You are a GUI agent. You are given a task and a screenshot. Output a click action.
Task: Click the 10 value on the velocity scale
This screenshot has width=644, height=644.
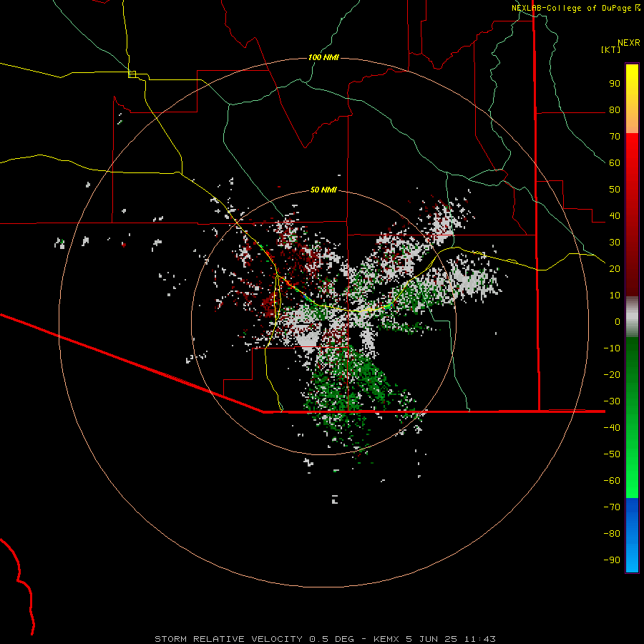coord(615,296)
